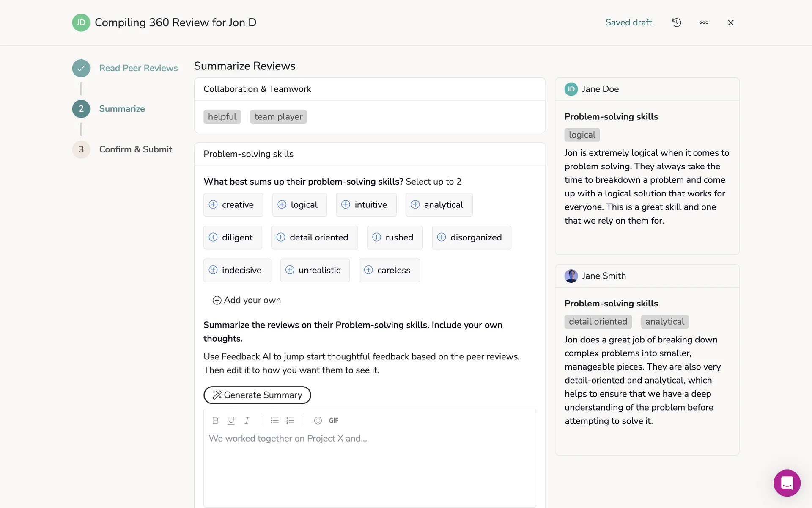Open the emoji picker
This screenshot has height=508, width=812.
coord(318,420)
